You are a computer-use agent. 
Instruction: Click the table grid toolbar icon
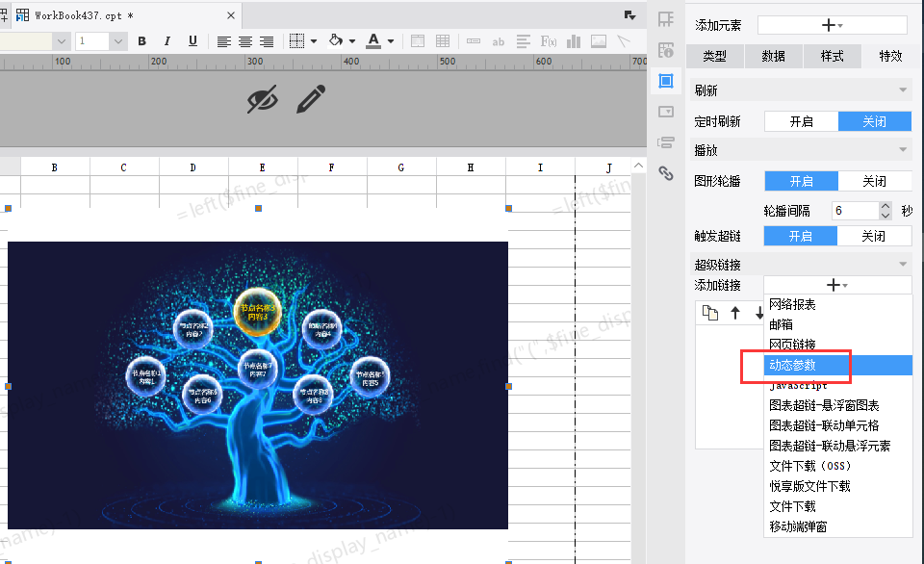coord(443,41)
